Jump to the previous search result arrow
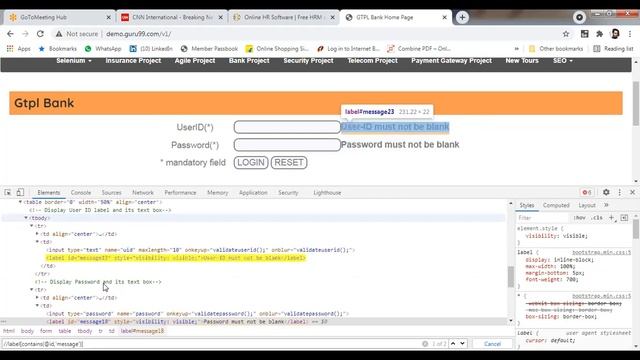Screen dimensions: 640x360 coord(453,344)
